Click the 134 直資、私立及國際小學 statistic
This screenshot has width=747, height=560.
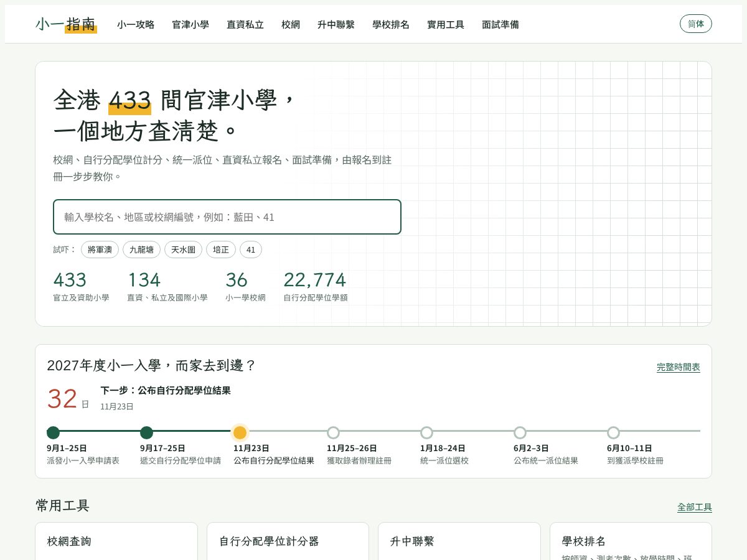[x=167, y=286]
